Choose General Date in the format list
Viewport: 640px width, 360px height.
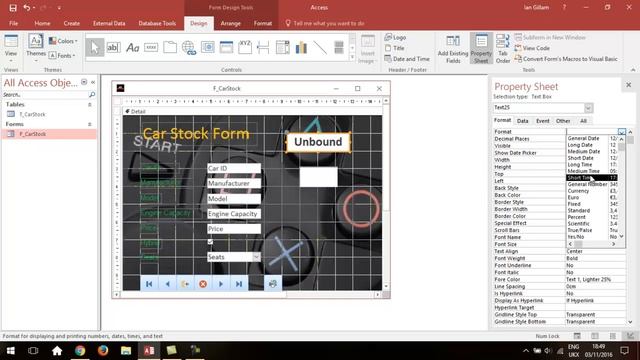(592, 138)
